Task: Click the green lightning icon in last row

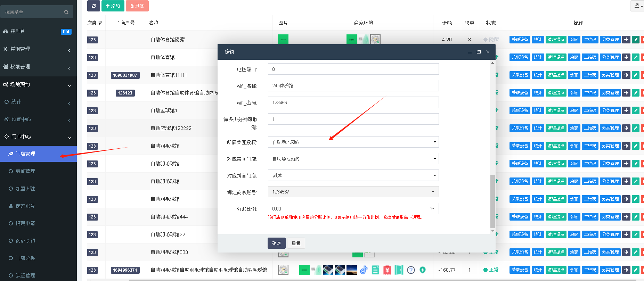Action: click(x=423, y=270)
